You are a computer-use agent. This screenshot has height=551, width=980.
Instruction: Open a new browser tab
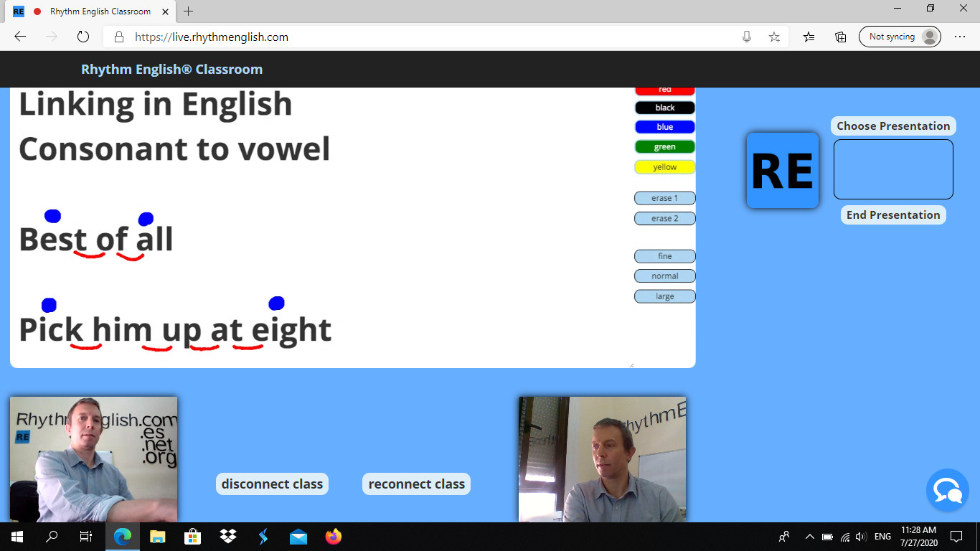pyautogui.click(x=189, y=11)
